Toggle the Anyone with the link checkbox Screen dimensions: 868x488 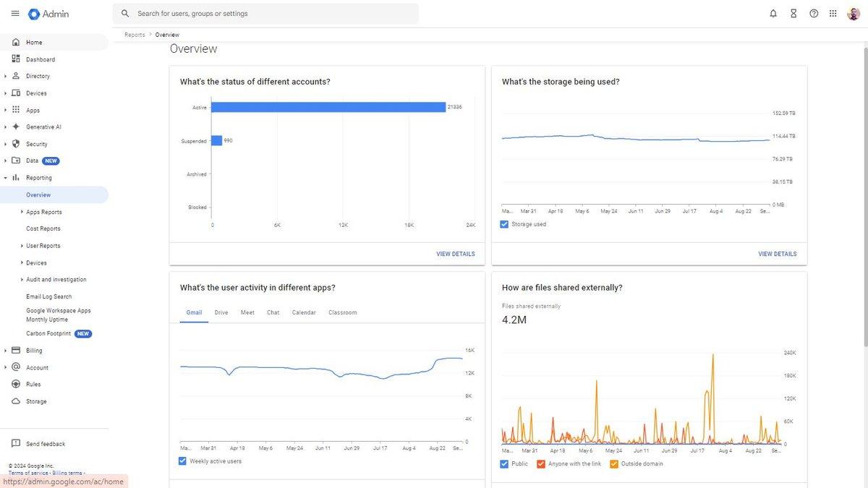[541, 464]
